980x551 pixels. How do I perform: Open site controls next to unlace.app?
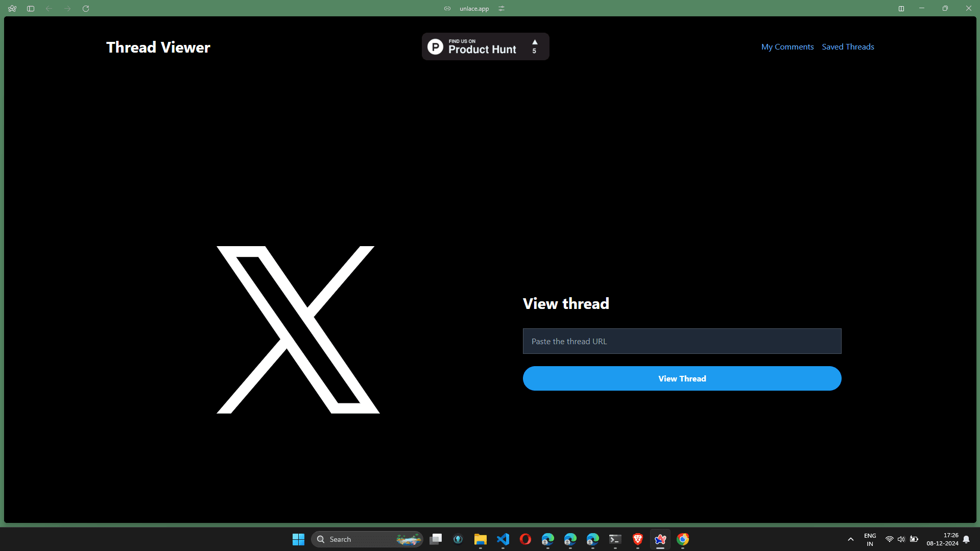coord(501,9)
